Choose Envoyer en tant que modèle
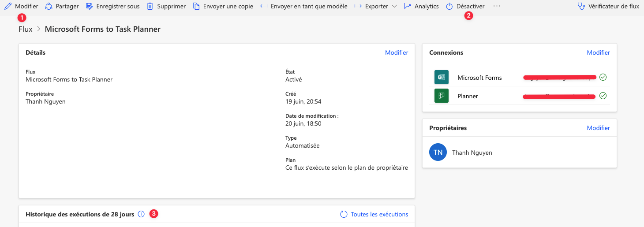The image size is (644, 227). (x=304, y=7)
